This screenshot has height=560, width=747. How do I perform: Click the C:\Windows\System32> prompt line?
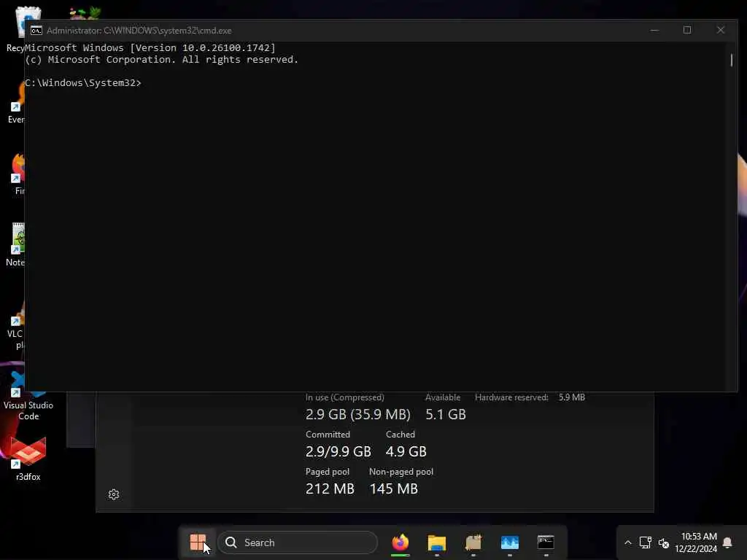[83, 83]
